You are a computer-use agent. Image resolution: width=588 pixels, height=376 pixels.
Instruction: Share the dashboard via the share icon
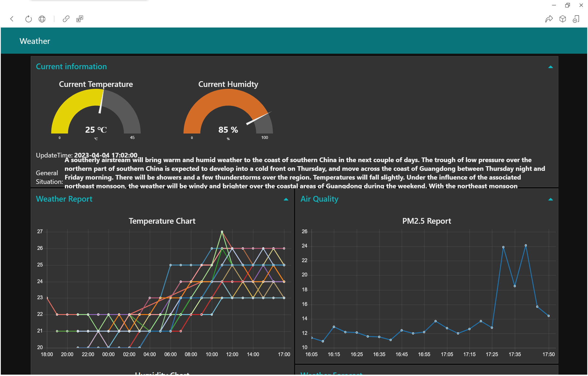point(549,19)
